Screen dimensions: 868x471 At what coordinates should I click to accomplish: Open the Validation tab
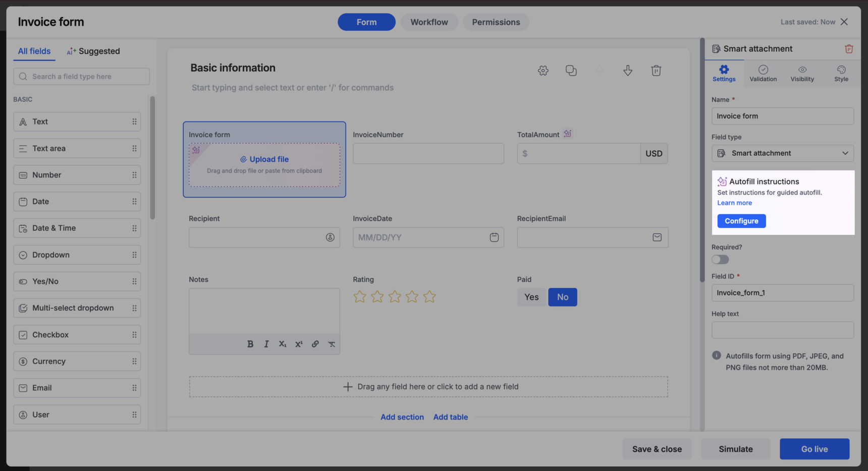point(763,73)
